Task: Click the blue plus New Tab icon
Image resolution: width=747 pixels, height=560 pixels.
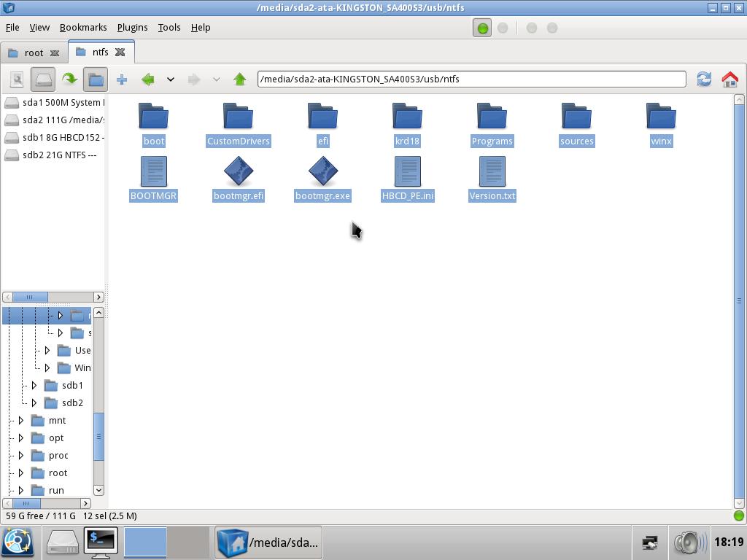Action: point(122,79)
